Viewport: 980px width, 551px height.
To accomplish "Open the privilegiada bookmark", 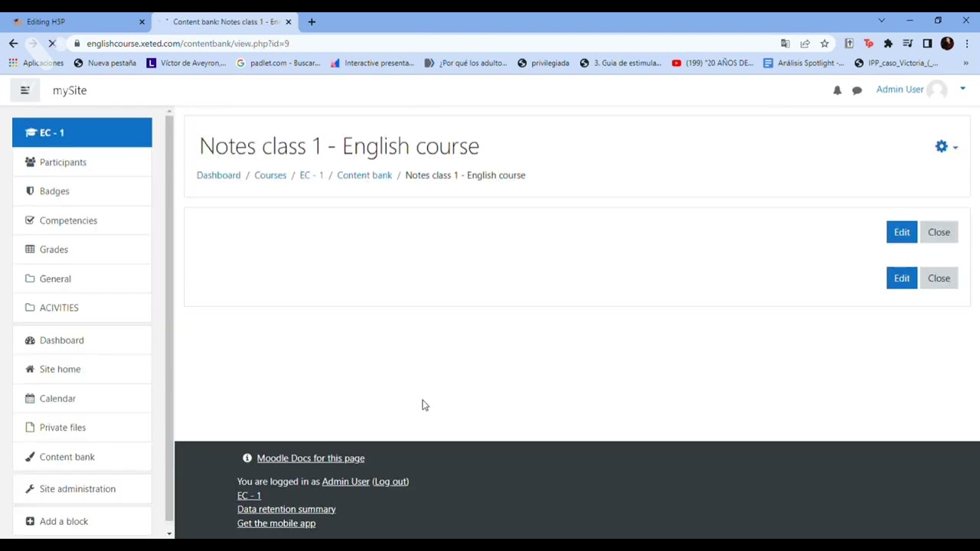I will [x=544, y=63].
